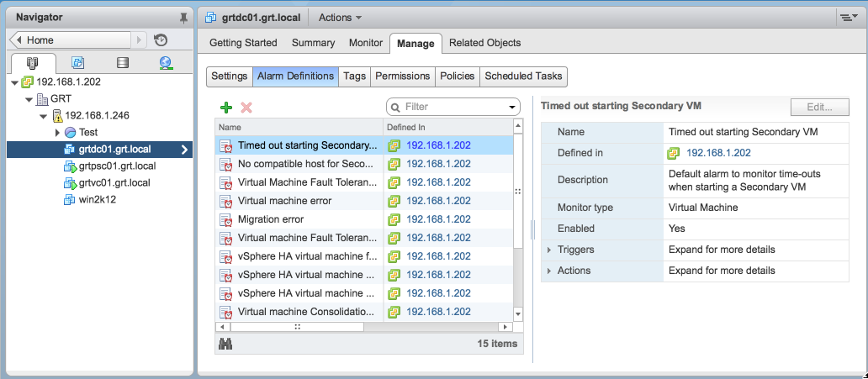Click the vertical scrollbar down arrow
Image resolution: width=868 pixels, height=379 pixels.
tap(518, 314)
